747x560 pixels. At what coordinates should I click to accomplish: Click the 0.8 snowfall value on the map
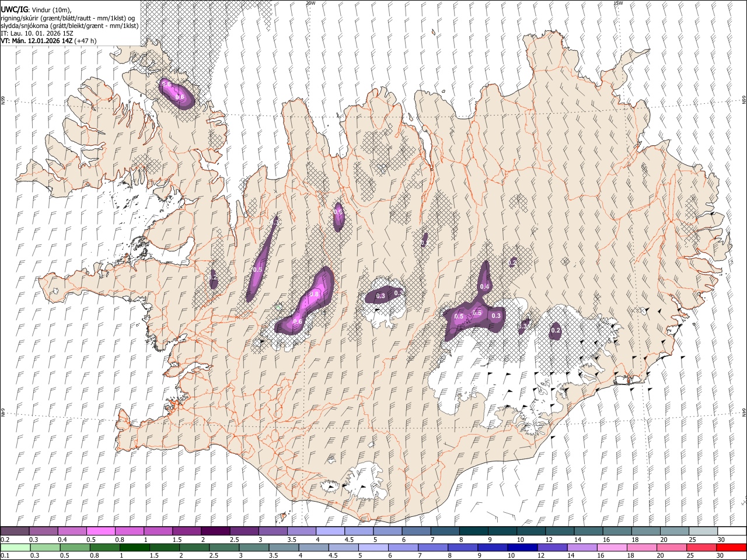click(314, 295)
